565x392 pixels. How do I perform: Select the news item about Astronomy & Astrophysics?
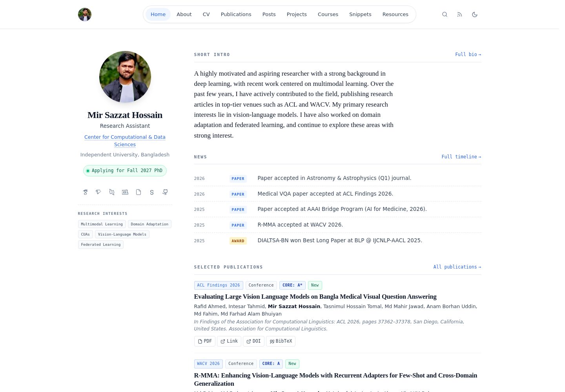pyautogui.click(x=337, y=178)
